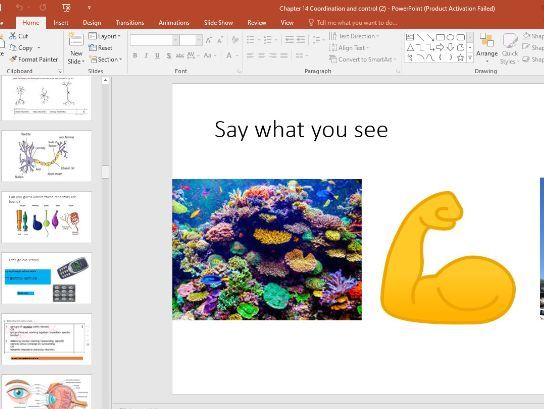Toggle Align Left paragraph alignment

point(250,56)
